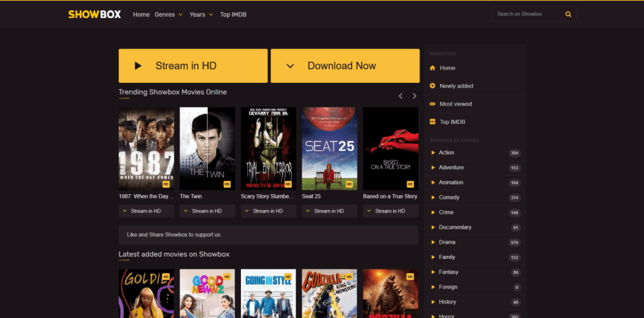
Task: Open the Seat 25 movie poster
Action: [330, 148]
